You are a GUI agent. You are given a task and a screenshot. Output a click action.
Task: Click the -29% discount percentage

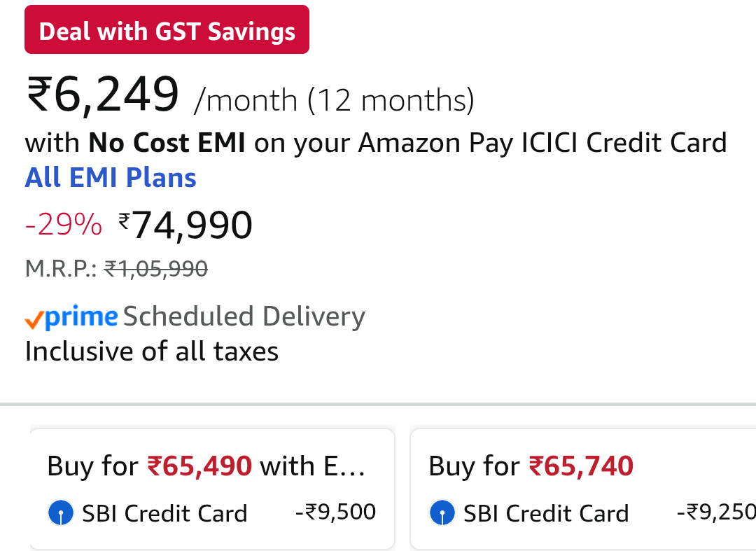pyautogui.click(x=63, y=225)
